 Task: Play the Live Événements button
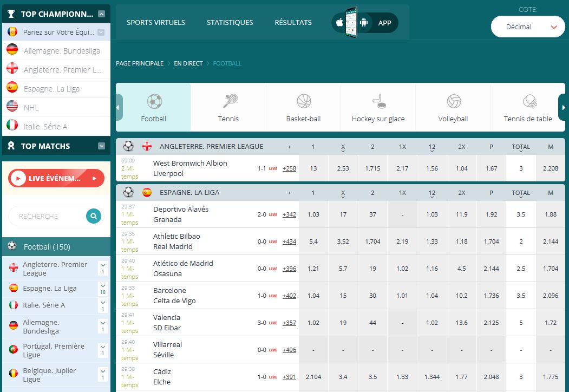point(56,178)
